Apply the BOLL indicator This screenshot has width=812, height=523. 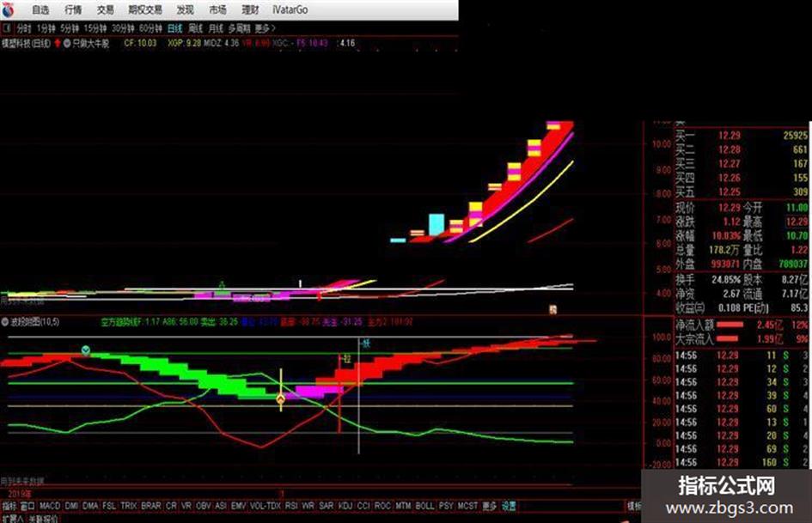(x=424, y=506)
